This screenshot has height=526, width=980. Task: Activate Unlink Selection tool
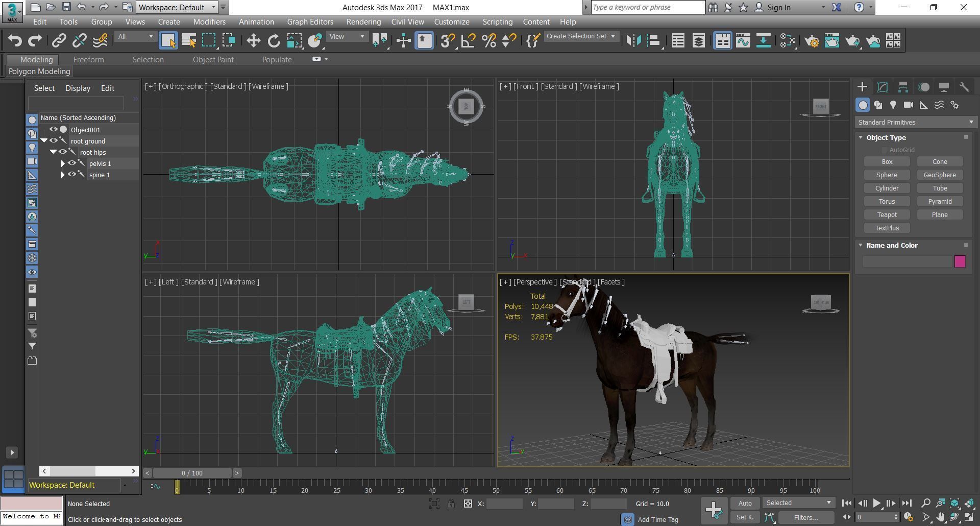[x=80, y=41]
